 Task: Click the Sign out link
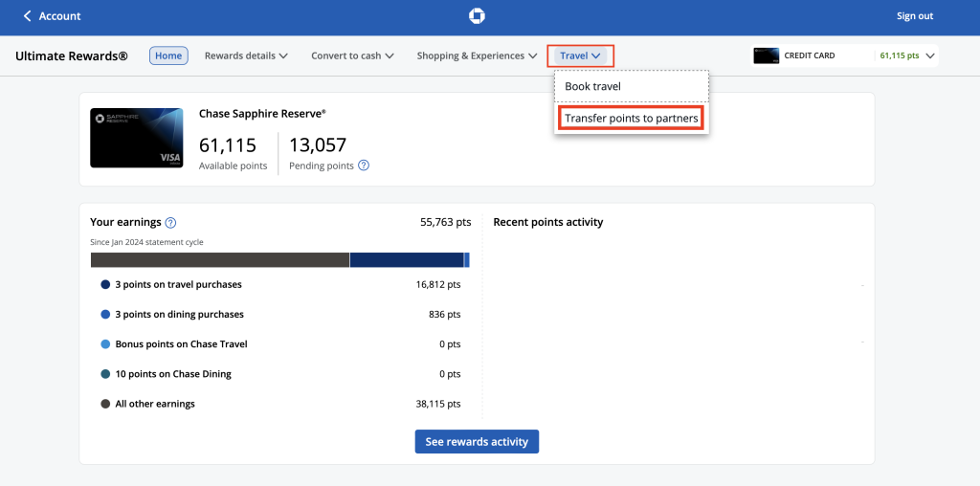pyautogui.click(x=914, y=16)
